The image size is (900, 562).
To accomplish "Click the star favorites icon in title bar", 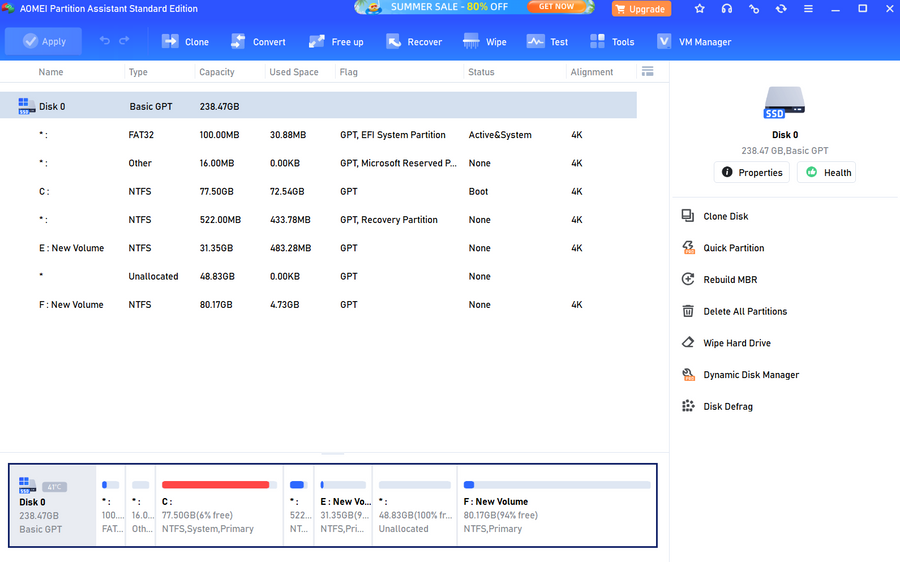I will [699, 9].
